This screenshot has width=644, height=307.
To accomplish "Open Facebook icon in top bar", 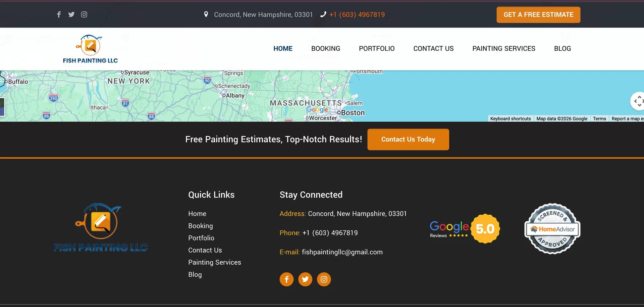I will [59, 14].
